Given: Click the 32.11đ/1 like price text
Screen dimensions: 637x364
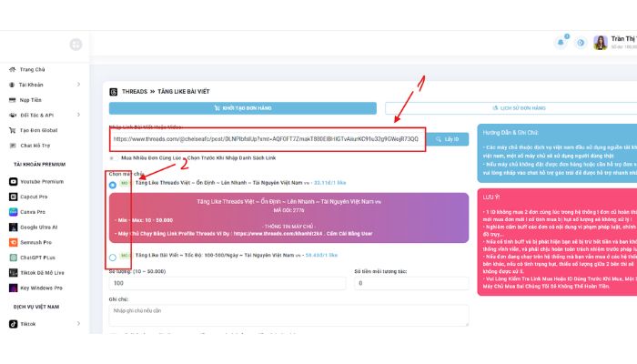Looking at the screenshot, I should 329,183.
